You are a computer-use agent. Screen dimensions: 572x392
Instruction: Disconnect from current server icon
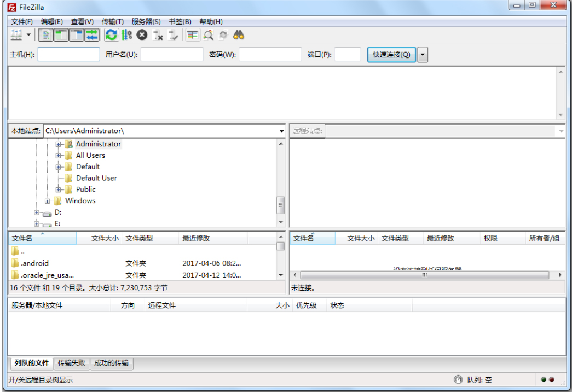point(158,35)
